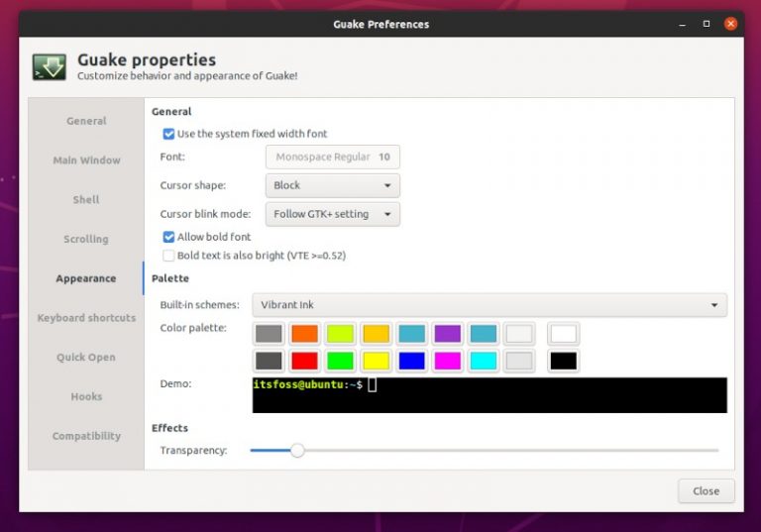Click the Guake terminal logo icon

tap(49, 67)
